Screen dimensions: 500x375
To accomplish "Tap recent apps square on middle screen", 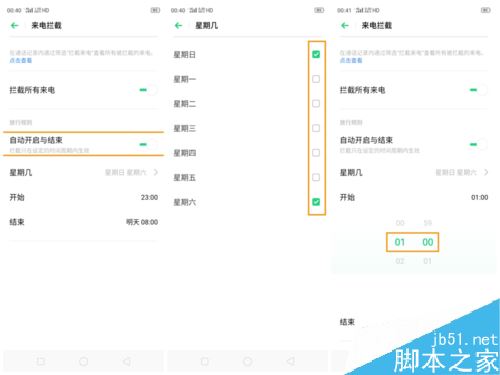I will pos(205,361).
